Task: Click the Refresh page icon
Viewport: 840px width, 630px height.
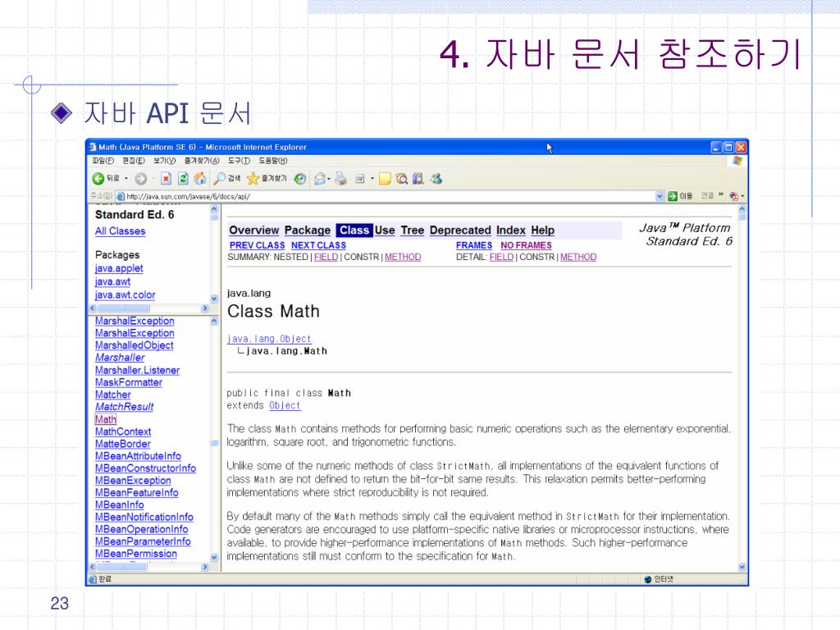Action: pyautogui.click(x=183, y=178)
